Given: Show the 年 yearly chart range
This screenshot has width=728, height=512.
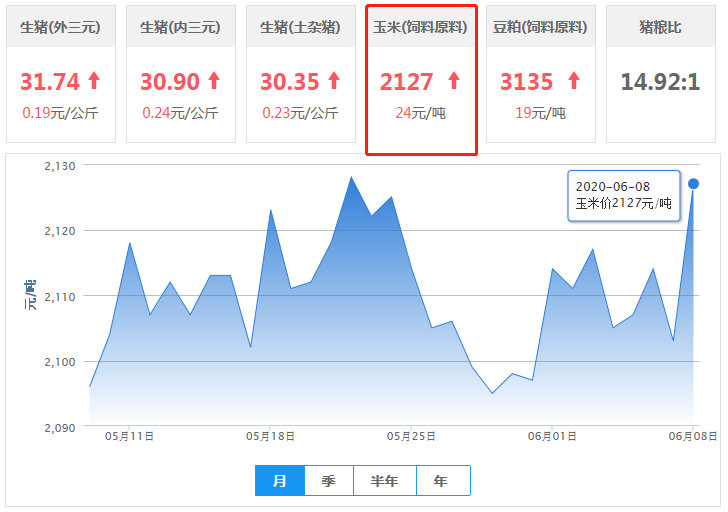Looking at the screenshot, I should 441,481.
